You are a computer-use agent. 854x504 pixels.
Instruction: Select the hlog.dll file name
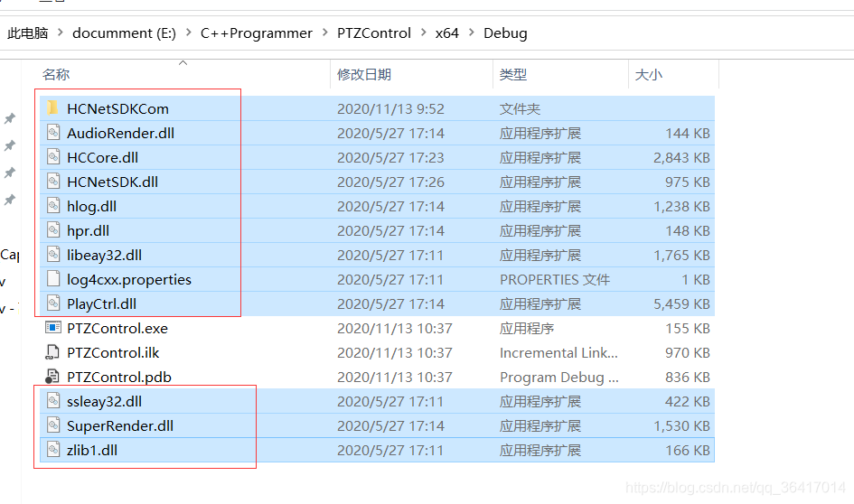(x=91, y=207)
